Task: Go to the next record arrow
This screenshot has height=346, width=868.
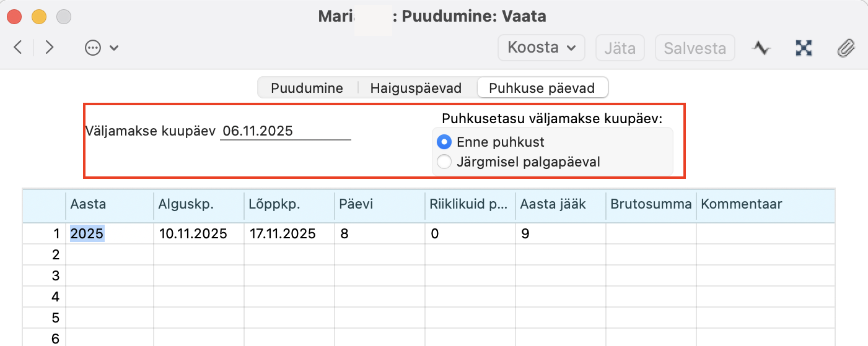Action: click(50, 48)
